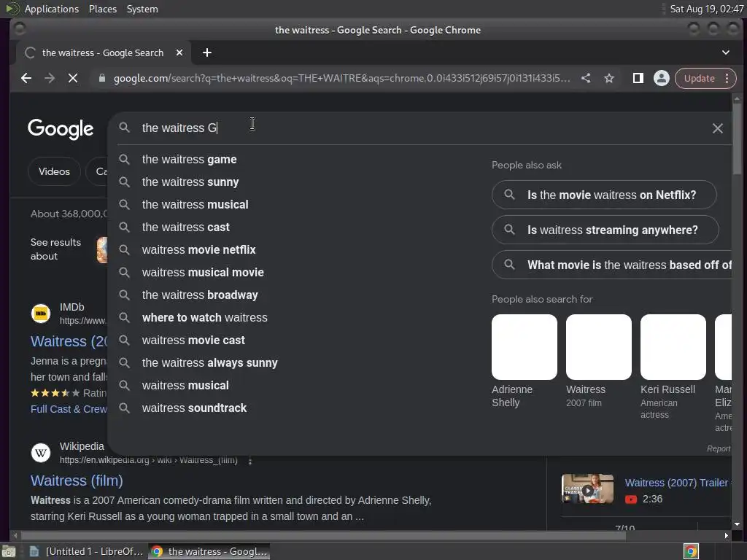Screen dimensions: 747x560
Task: Open the IMDb site icon
Action: pos(41,314)
